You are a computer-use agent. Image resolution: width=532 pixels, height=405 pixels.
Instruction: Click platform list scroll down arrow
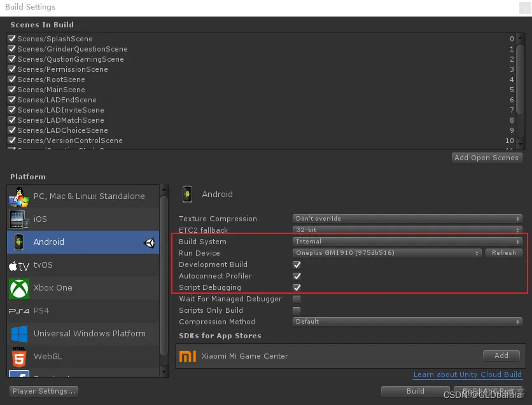click(x=164, y=372)
